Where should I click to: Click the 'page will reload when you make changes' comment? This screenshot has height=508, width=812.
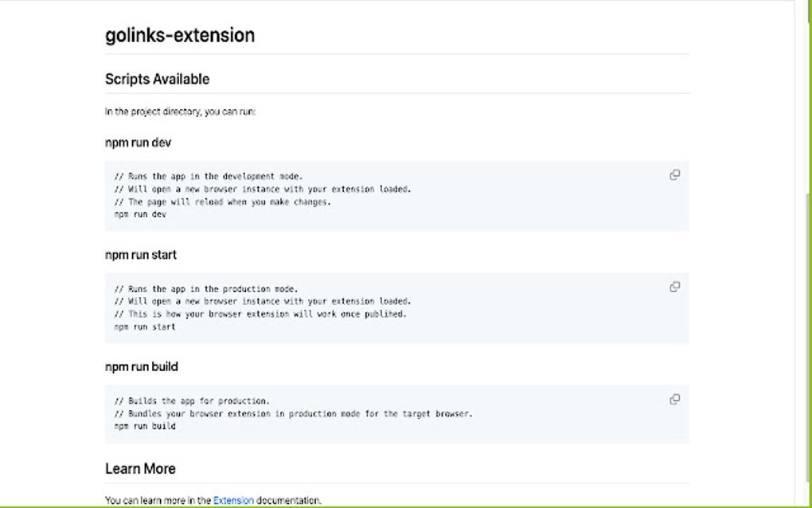tap(222, 202)
